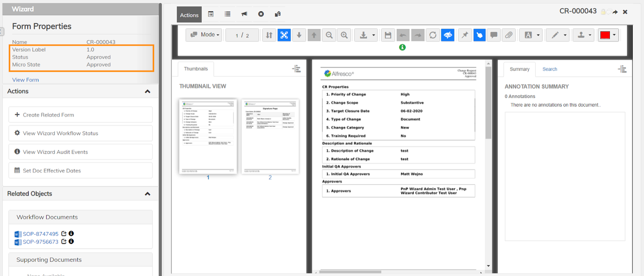Click the refresh rotate icon in toolbar
644x276 pixels.
pos(433,35)
